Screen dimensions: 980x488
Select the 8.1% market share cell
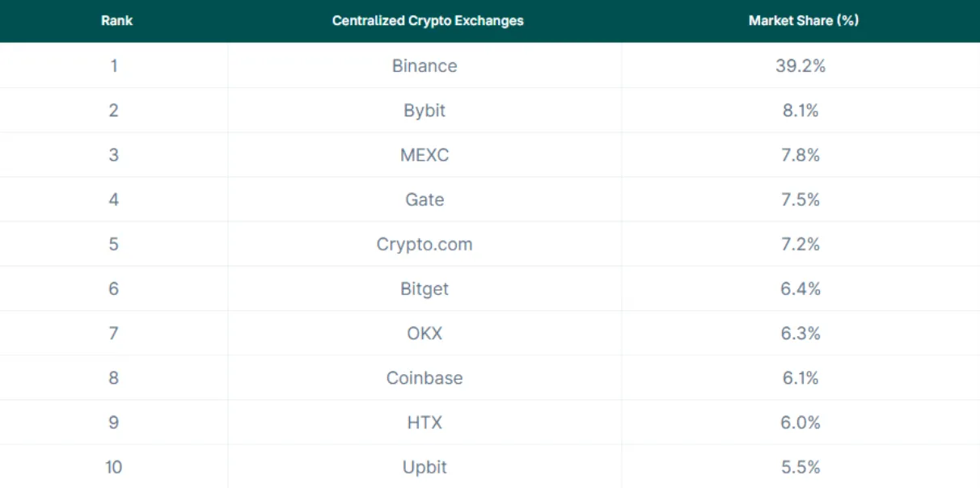(800, 111)
